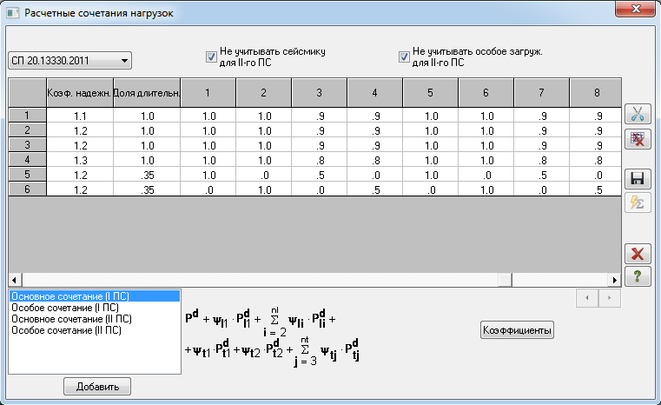Click the delete table row icon
Image resolution: width=661 pixels, height=405 pixels.
point(637,139)
